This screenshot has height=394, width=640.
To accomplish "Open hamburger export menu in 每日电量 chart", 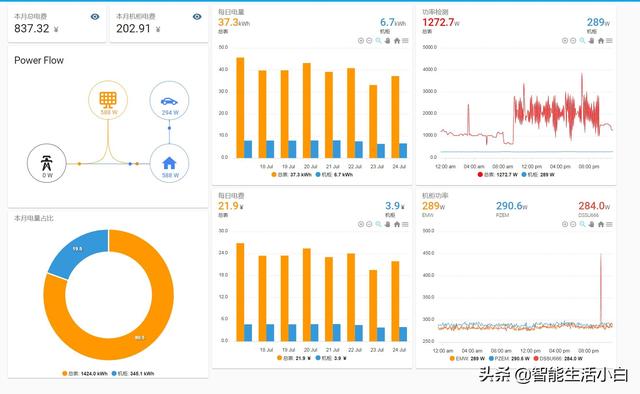I will coord(405,41).
